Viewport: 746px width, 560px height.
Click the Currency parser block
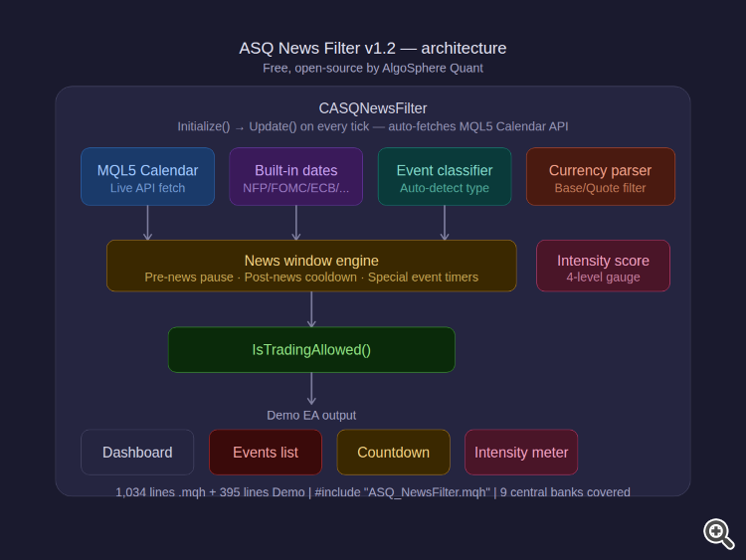pyautogui.click(x=601, y=176)
